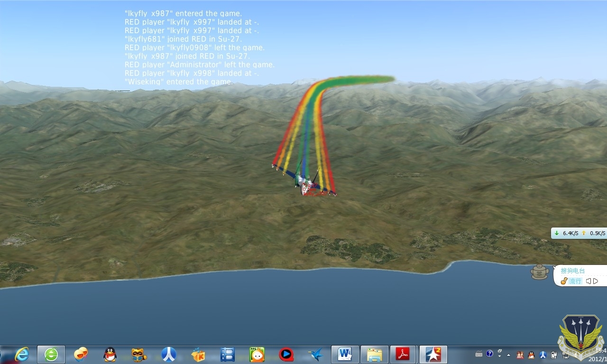The image size is (607, 364).
Task: Click the '"lkyfly x987" entered the game' line
Action: (183, 13)
